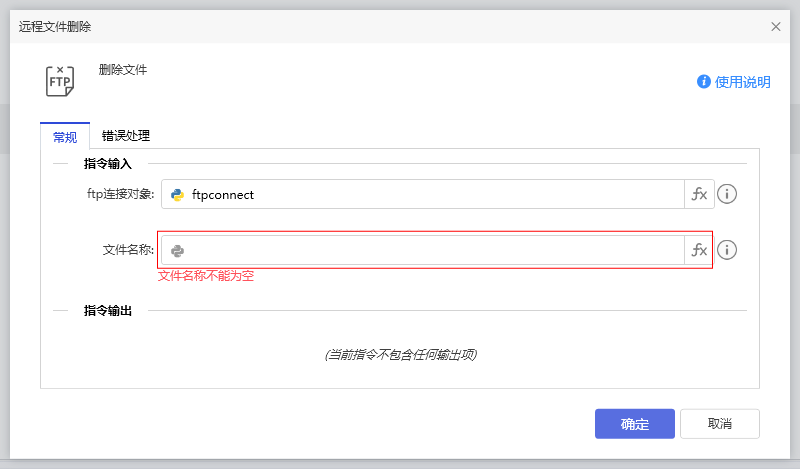This screenshot has width=800, height=469.
Task: Open fx expression editor for 文件名称
Action: click(699, 250)
